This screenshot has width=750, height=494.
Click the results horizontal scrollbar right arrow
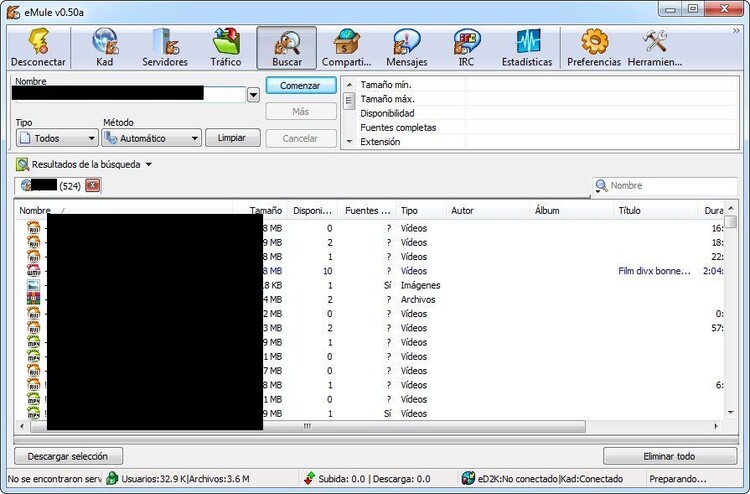click(x=716, y=426)
